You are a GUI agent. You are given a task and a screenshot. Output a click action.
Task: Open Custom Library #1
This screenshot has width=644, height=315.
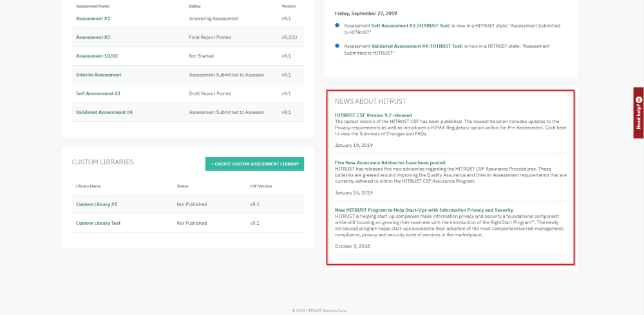97,204
